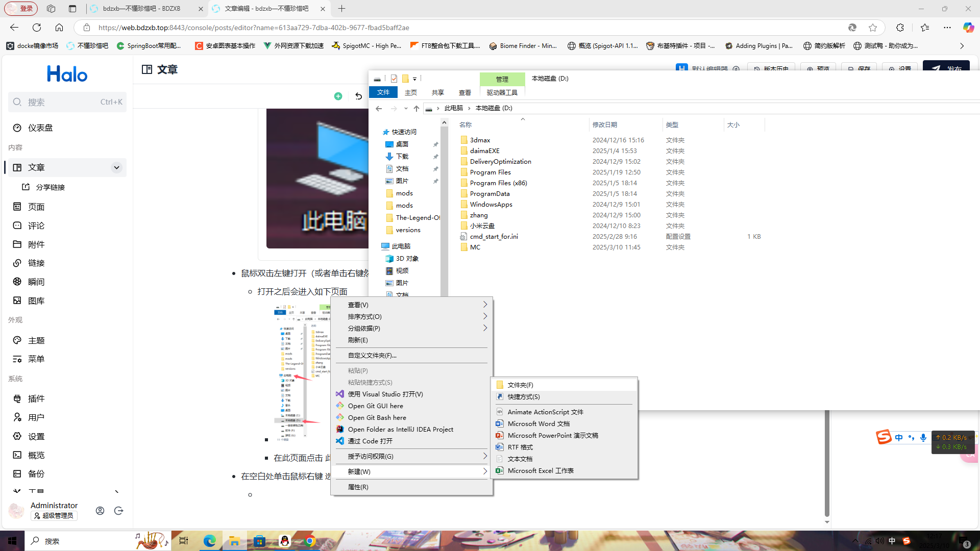Open the Dashboard (仪表盘) sidebar item

click(x=40, y=128)
